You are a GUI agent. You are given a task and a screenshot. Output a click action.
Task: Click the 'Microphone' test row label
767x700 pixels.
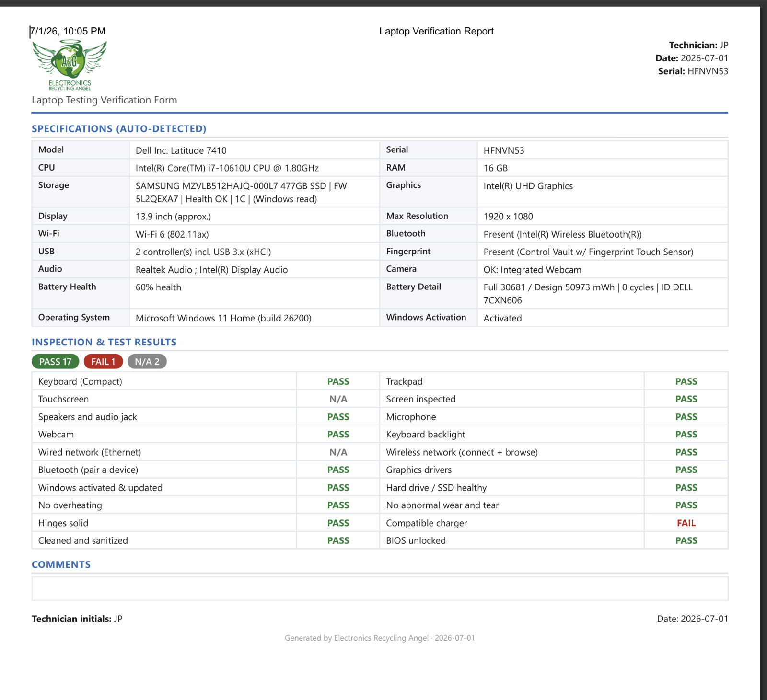tap(411, 417)
